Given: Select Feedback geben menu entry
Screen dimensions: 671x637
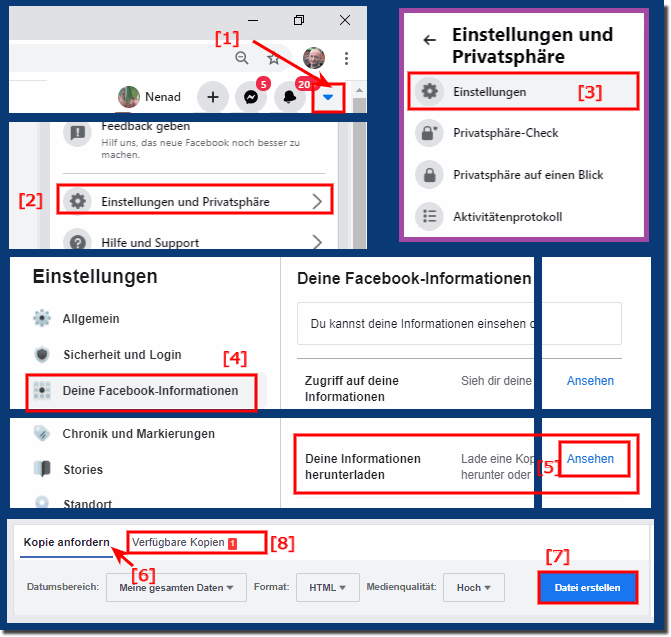Looking at the screenshot, I should 195,139.
